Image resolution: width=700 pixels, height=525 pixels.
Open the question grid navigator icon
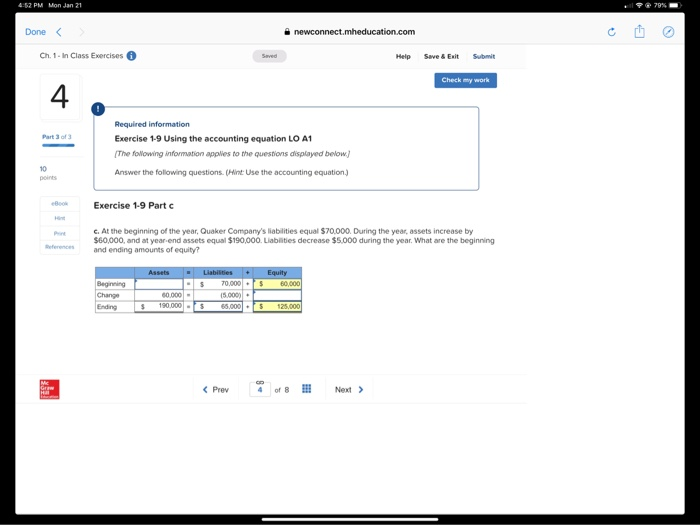click(x=306, y=389)
